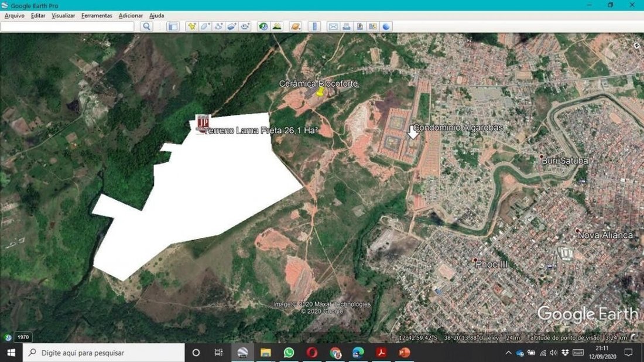Click the 1970 historical imagery year button

pyautogui.click(x=23, y=337)
